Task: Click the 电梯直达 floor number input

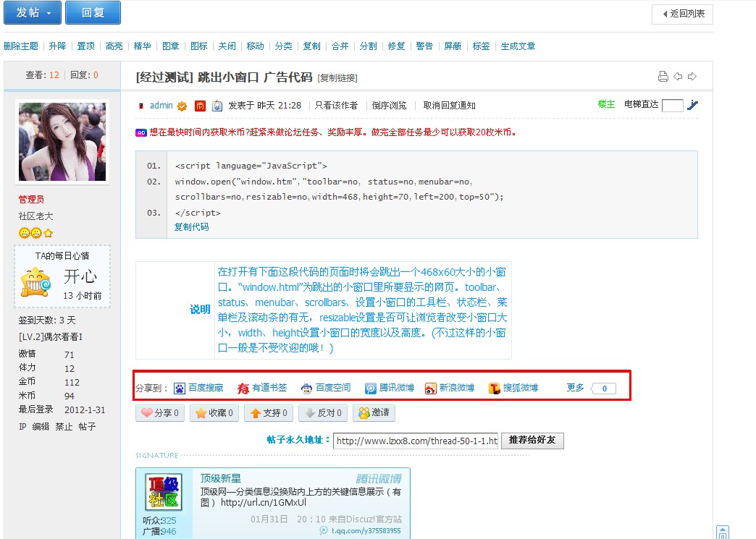Action: (x=673, y=105)
